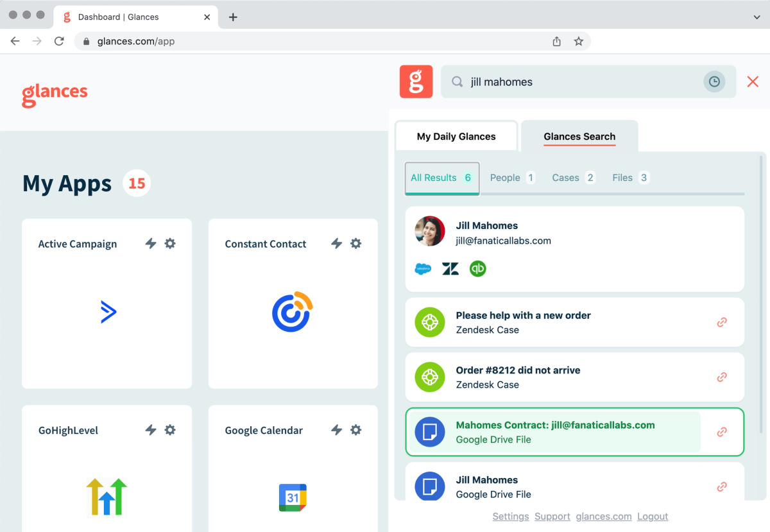Open 'Order #8212 did not arrive' result
This screenshot has width=770, height=532.
575,377
